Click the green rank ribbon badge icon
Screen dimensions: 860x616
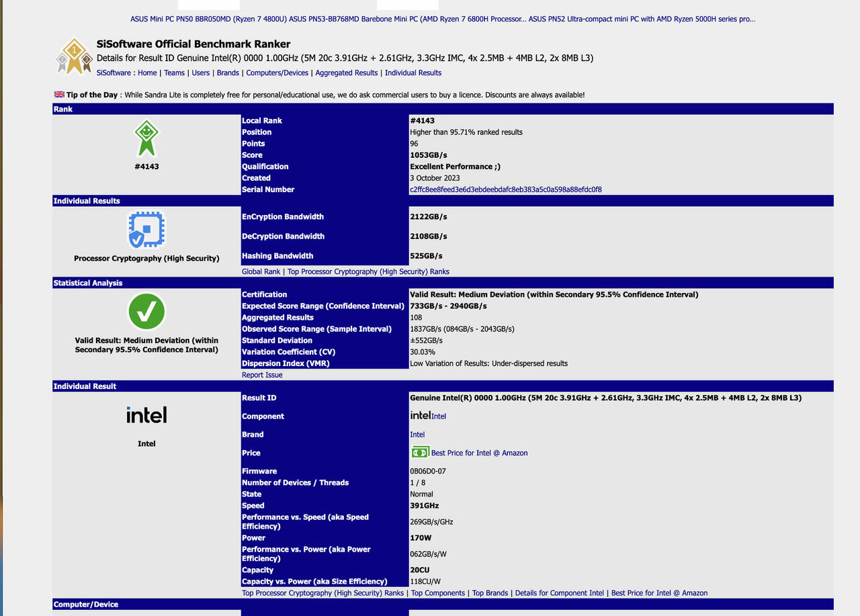pos(146,139)
